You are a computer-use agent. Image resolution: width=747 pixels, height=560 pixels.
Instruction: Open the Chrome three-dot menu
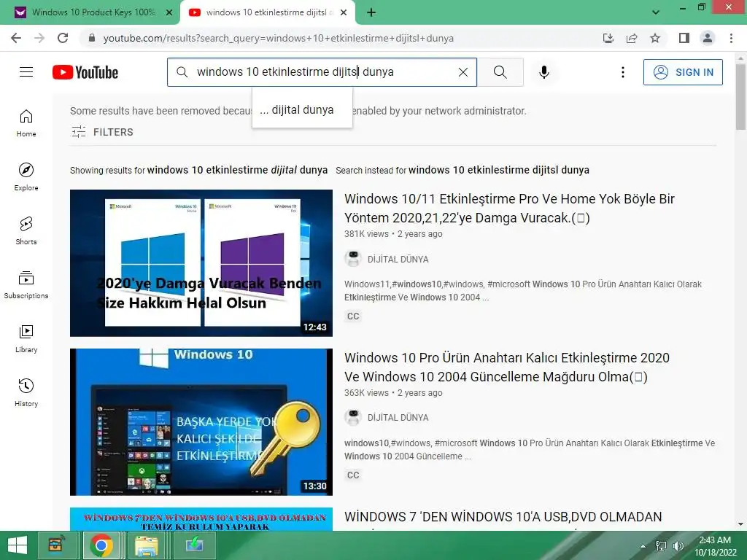(731, 38)
